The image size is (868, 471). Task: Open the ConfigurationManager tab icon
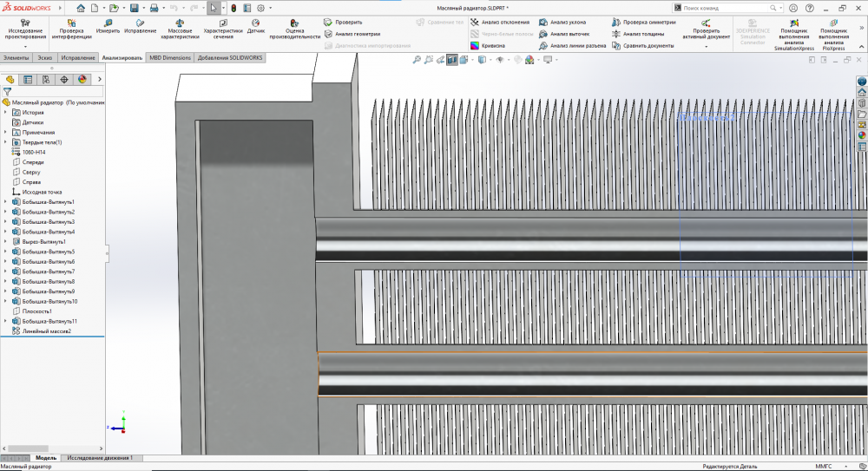tap(46, 79)
